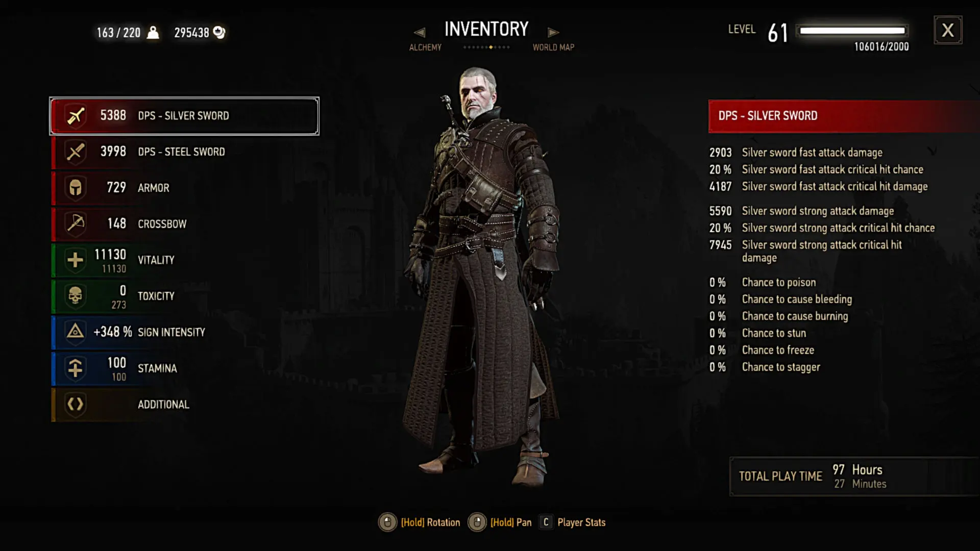Screen dimensions: 980x551
Task: Click the carry weight icon
Action: click(x=153, y=33)
